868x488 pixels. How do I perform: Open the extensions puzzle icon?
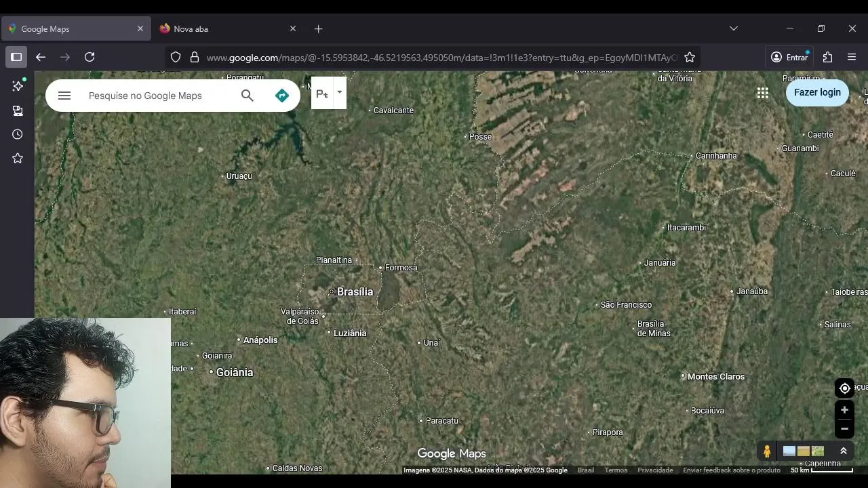827,58
